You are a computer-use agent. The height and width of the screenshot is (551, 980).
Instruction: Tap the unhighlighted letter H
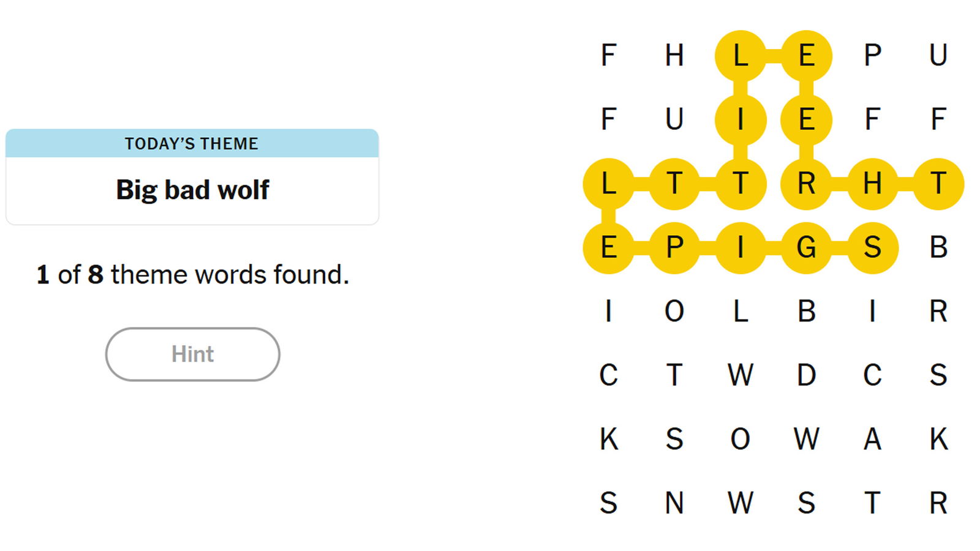coord(674,56)
